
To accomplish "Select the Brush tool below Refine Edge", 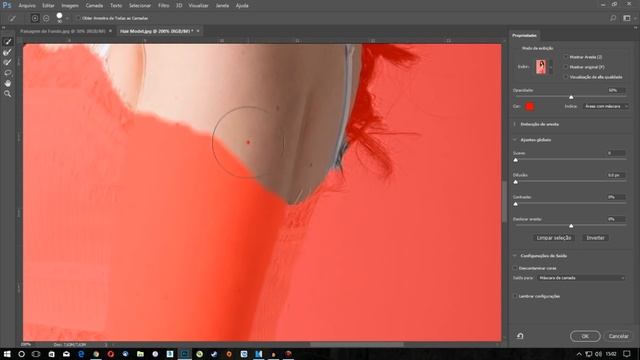I will (x=7, y=62).
